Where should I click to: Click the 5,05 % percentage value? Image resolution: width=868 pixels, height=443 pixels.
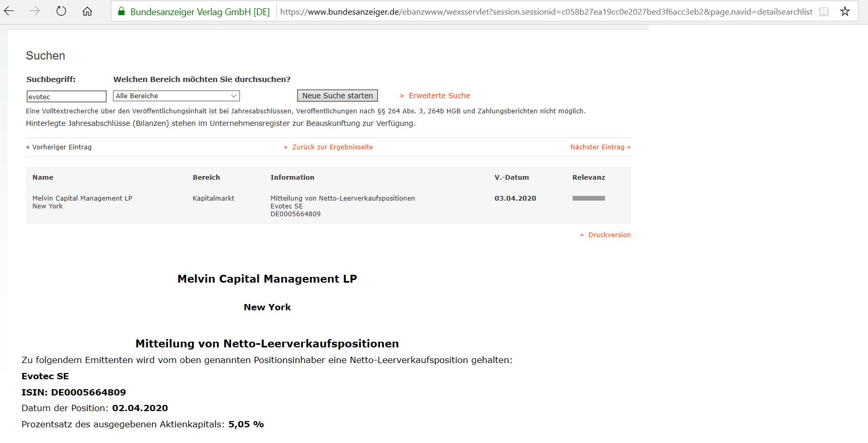(246, 424)
